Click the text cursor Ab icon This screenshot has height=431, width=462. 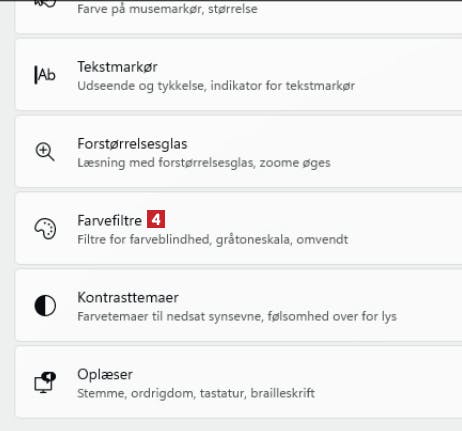(45, 75)
